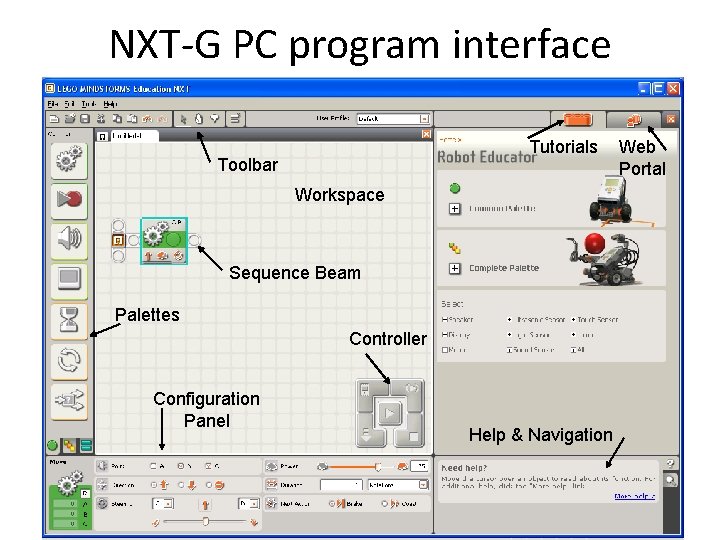
Task: Select the Wait hourglass block
Action: (69, 321)
